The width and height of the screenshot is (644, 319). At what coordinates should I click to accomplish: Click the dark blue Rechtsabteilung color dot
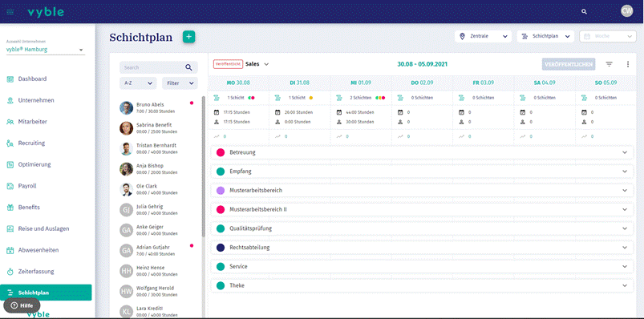[x=220, y=248]
